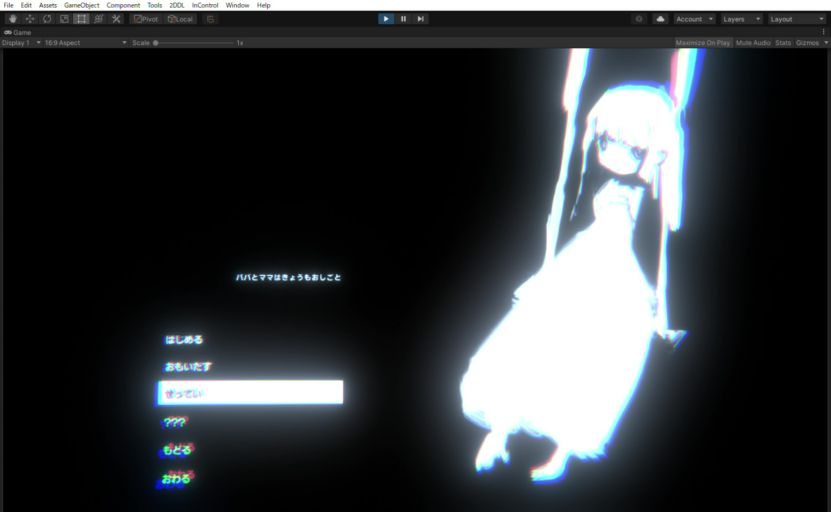This screenshot has width=831, height=512.
Task: Open the Help menu
Action: coord(263,5)
